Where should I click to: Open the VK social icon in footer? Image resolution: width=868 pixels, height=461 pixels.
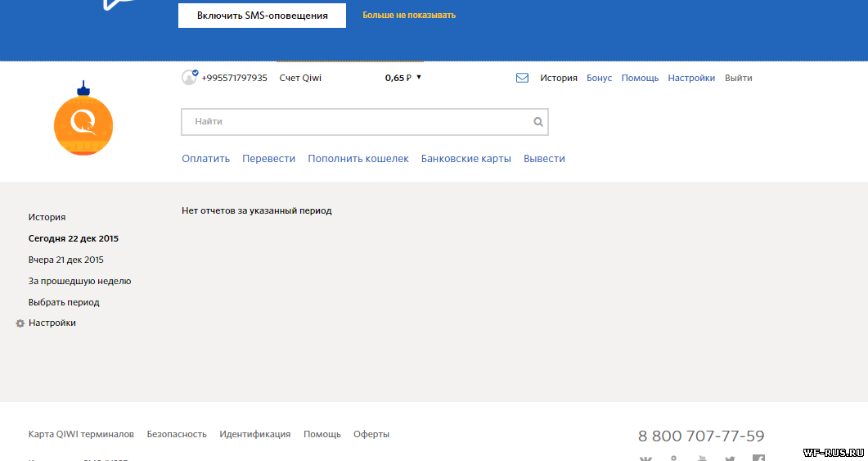[x=645, y=459]
